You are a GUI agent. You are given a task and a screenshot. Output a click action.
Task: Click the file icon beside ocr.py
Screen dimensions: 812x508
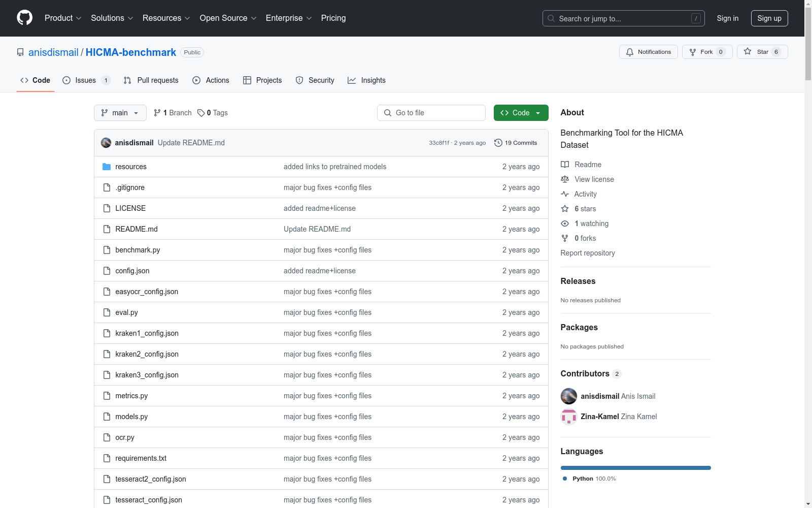point(107,437)
